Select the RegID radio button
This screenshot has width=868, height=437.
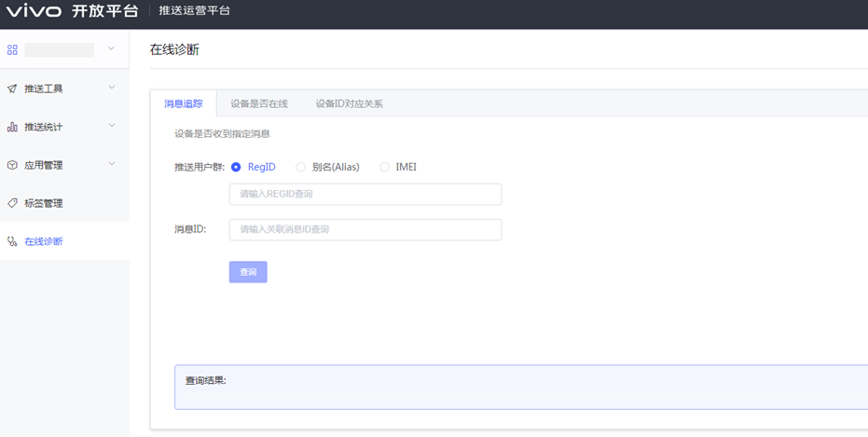tap(236, 167)
